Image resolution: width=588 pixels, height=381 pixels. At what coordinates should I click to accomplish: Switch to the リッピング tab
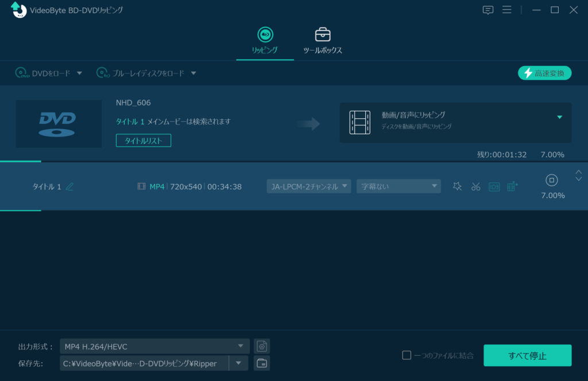265,41
